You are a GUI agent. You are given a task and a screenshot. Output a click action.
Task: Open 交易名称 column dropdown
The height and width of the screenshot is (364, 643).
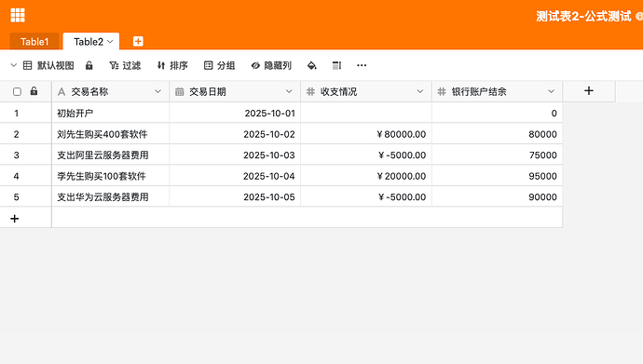[x=157, y=91]
